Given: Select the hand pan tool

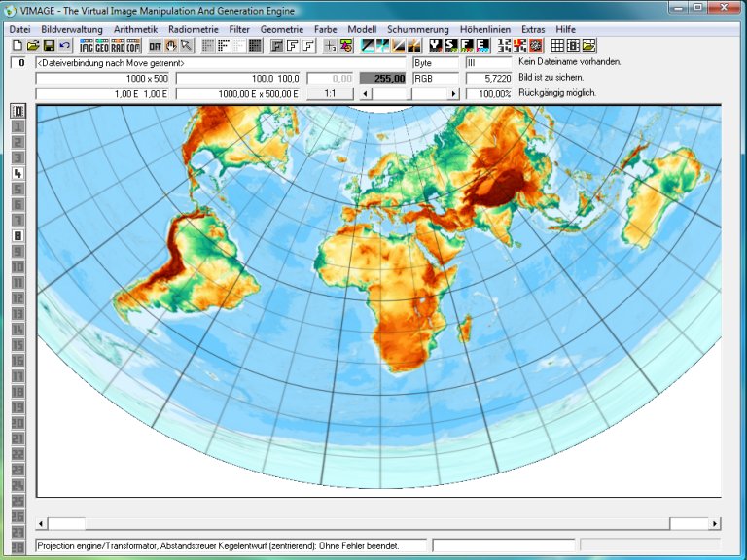Looking at the screenshot, I should click(170, 46).
